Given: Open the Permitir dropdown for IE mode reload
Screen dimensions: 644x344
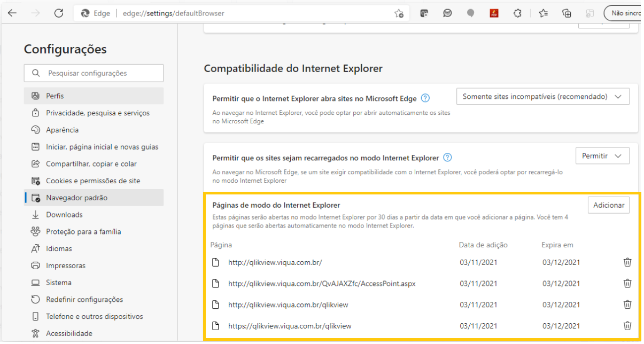Looking at the screenshot, I should click(602, 156).
